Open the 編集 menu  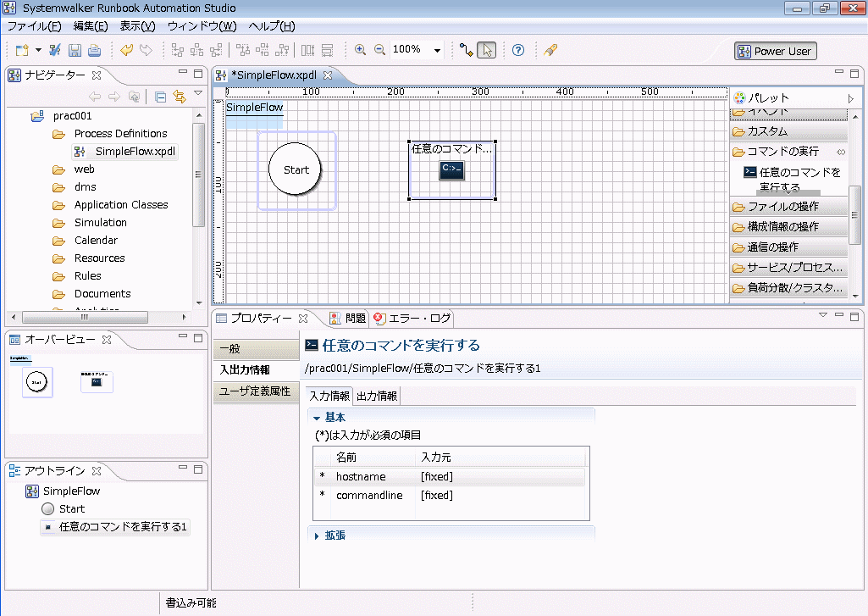(91, 26)
